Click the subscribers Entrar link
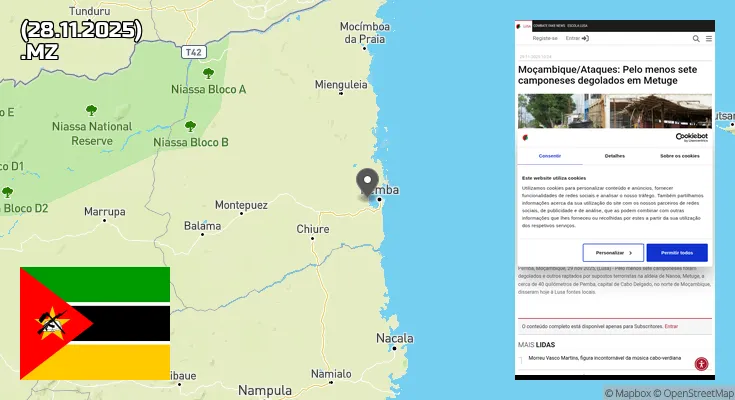This screenshot has height=400, width=735. tap(671, 326)
